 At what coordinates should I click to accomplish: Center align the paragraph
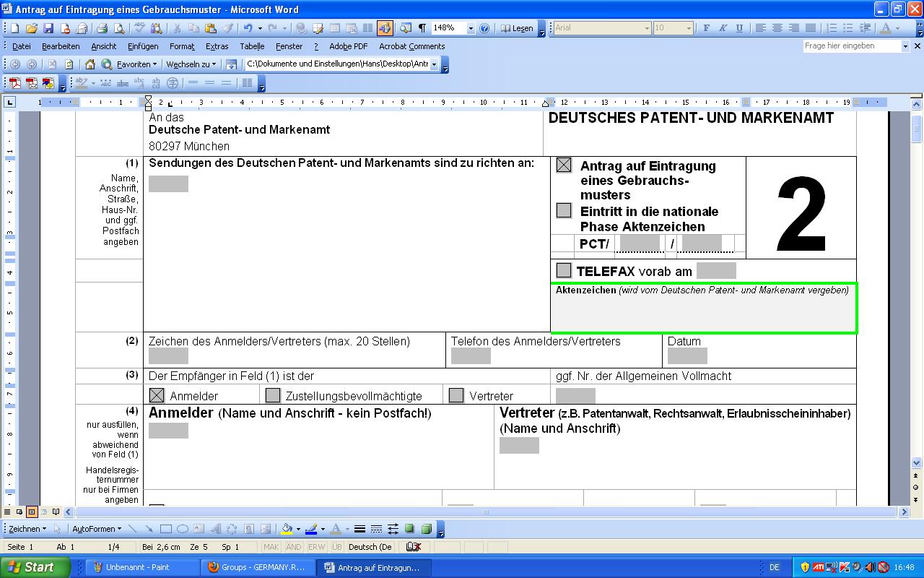(x=777, y=28)
